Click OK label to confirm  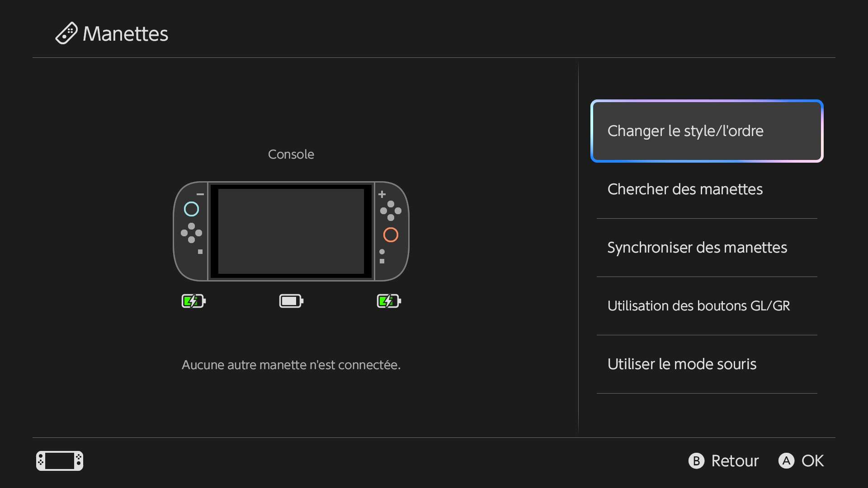coord(812,461)
